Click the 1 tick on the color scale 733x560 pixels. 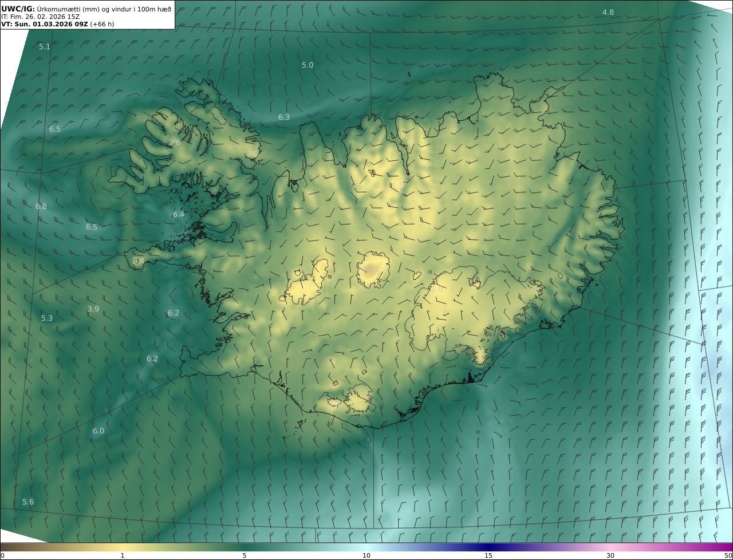point(123,555)
